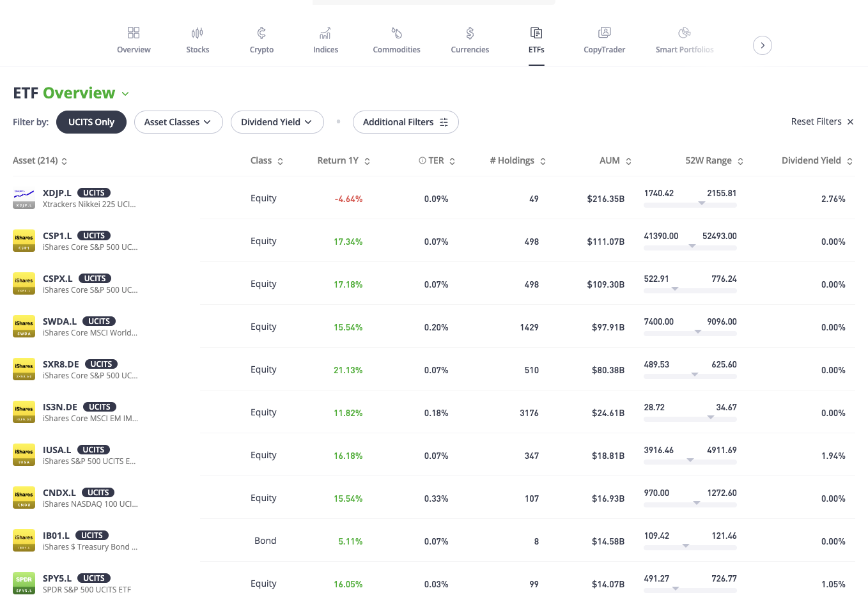This screenshot has height=595, width=868.
Task: Click the -4.64% return value
Action: click(x=348, y=199)
